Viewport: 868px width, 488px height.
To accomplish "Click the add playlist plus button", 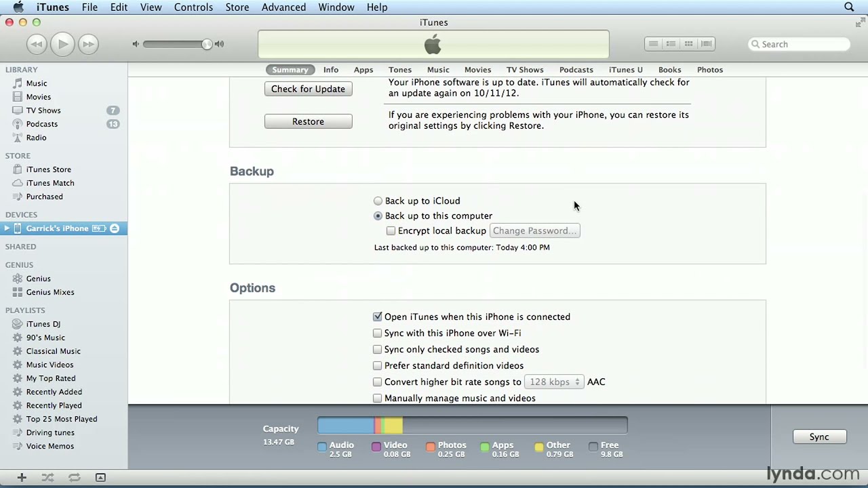I will click(x=22, y=477).
